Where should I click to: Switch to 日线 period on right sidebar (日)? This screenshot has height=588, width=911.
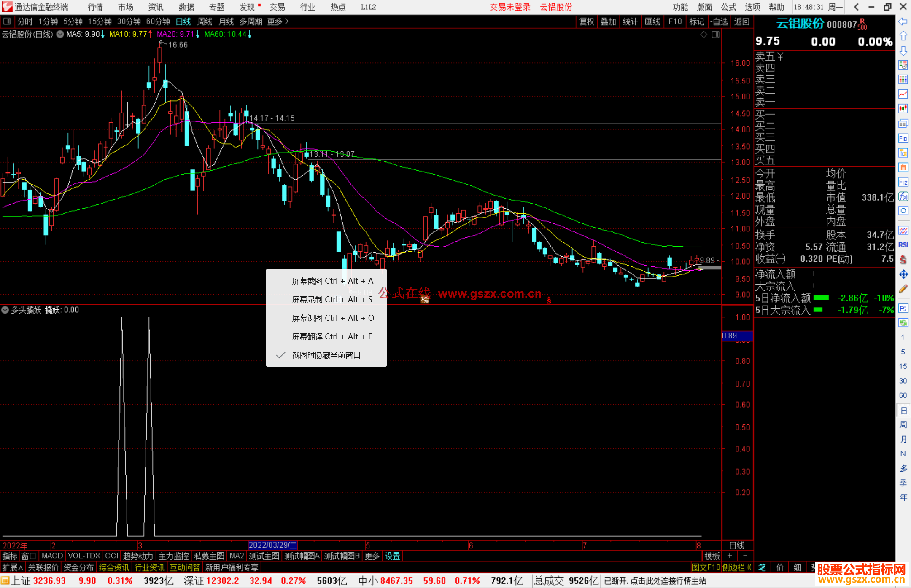point(903,410)
